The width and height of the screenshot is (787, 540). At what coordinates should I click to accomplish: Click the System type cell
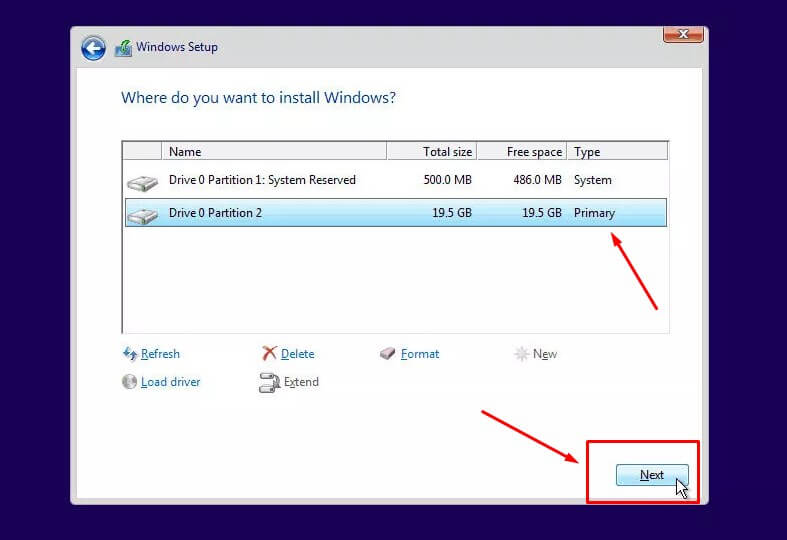(x=593, y=180)
